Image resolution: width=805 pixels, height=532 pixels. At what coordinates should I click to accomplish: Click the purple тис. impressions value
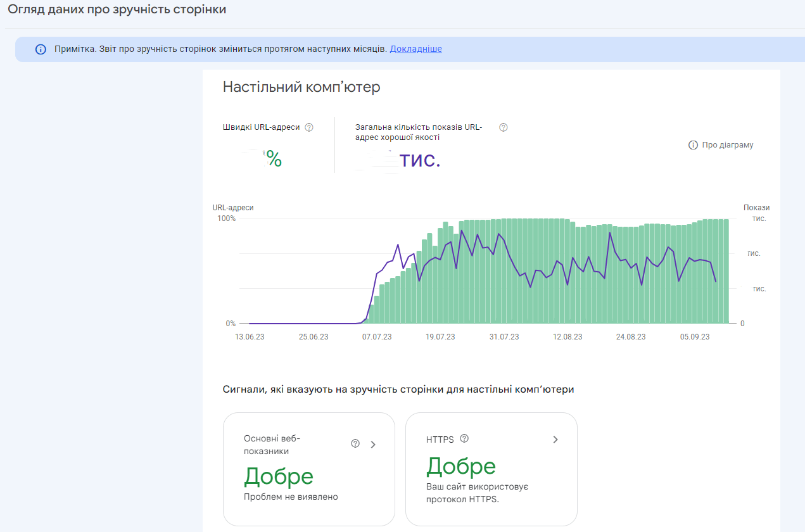pyautogui.click(x=419, y=160)
